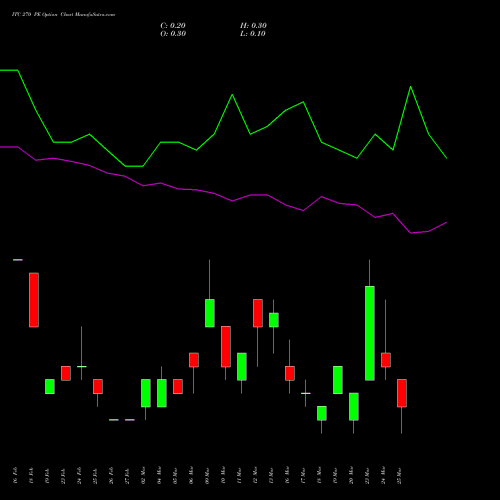Click the last red candle above 25 Mar
Screen dimensions: 500x500
[402, 393]
